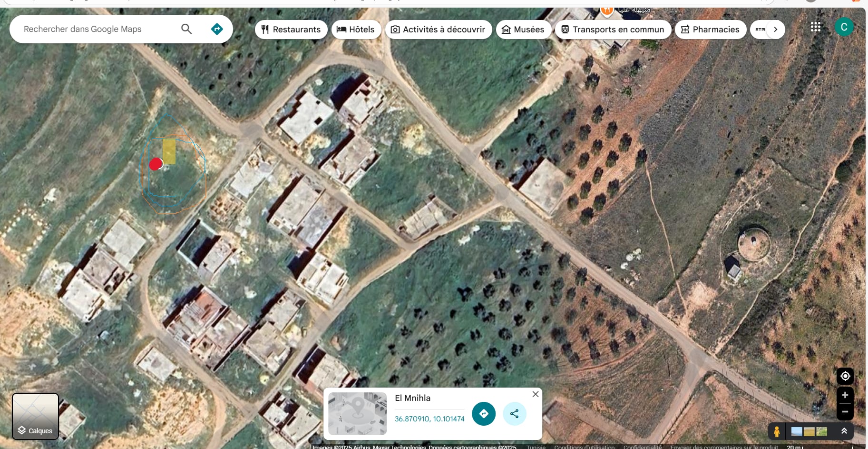The width and height of the screenshot is (868, 449).
Task: Click the Transports en commun chip
Action: tap(613, 30)
